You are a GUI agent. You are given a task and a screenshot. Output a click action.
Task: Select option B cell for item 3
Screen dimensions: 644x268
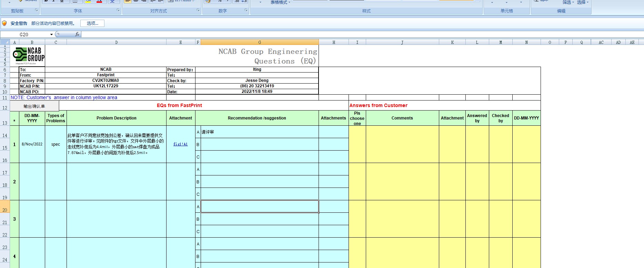pos(260,219)
